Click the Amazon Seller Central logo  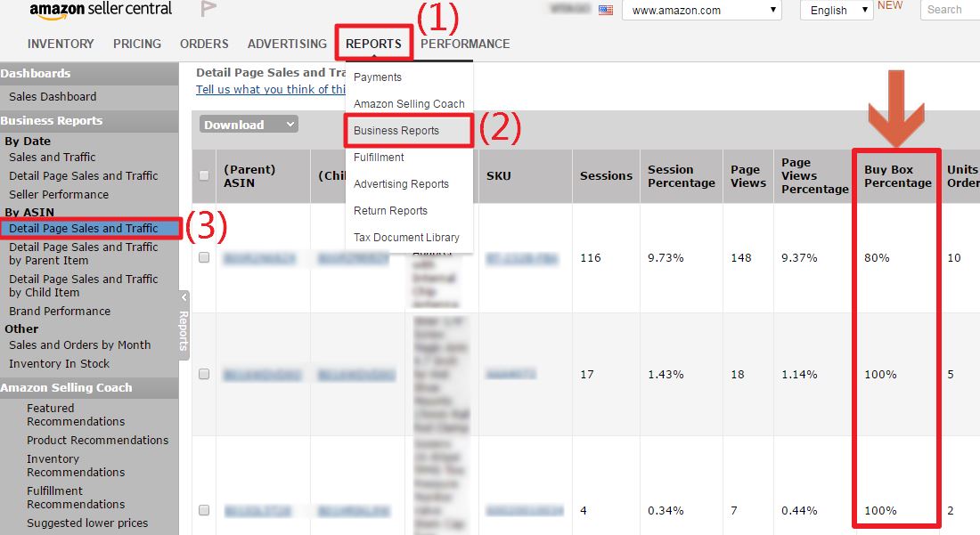tap(101, 11)
